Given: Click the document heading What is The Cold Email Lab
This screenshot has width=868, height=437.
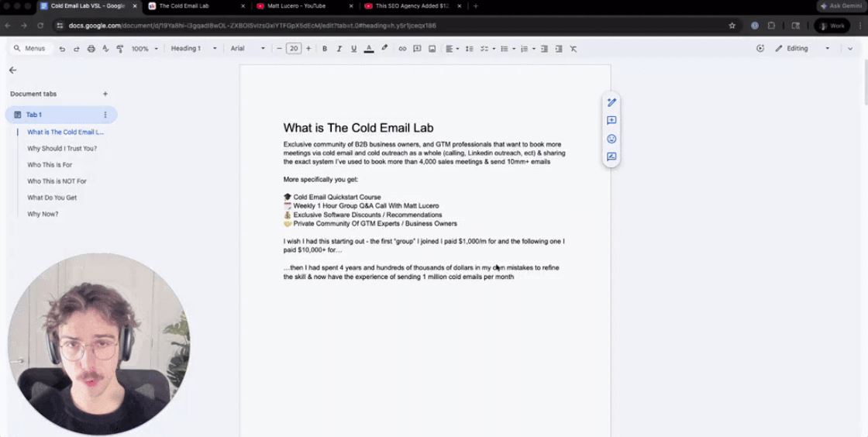Looking at the screenshot, I should pos(358,128).
